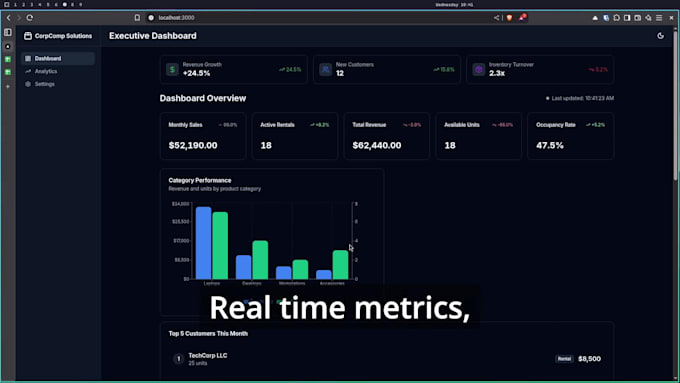Image resolution: width=680 pixels, height=383 pixels.
Task: Click the New Customers people icon
Action: pos(325,69)
